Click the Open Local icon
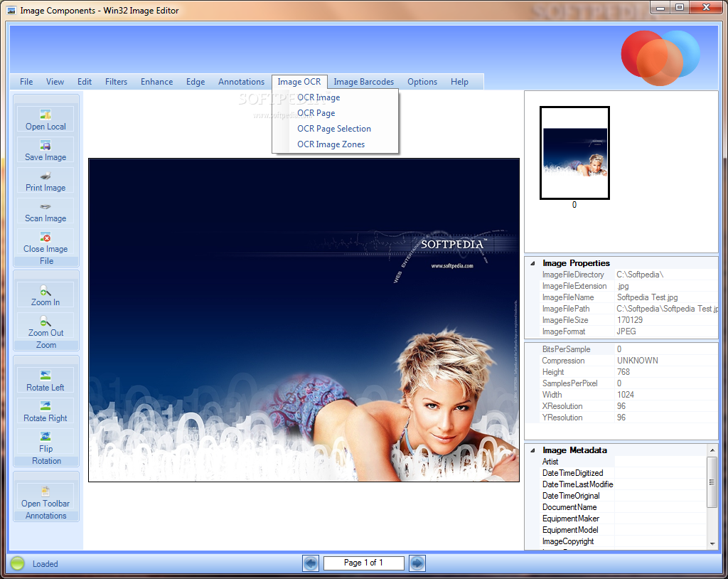Image resolution: width=728 pixels, height=579 pixels. pos(45,115)
